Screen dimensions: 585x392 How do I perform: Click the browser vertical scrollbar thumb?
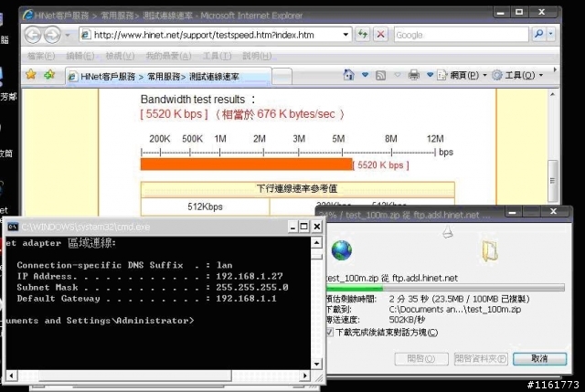[553, 181]
